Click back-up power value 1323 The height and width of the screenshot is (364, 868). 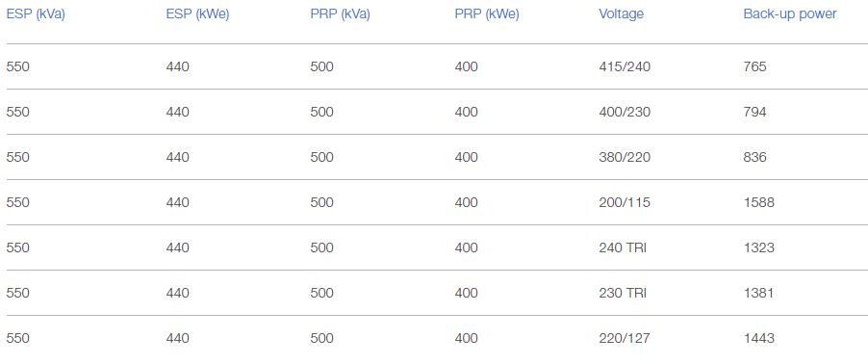point(759,248)
